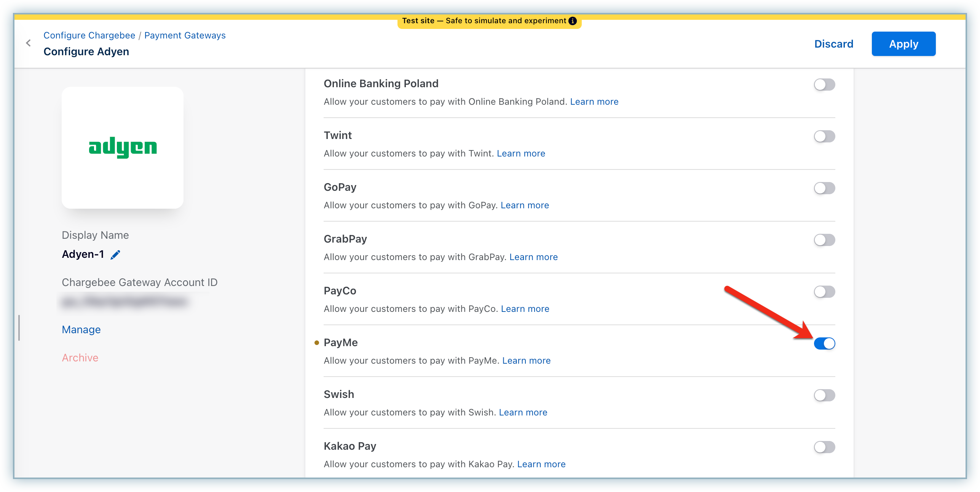Open Kakao Pay Learn more link
Image resolution: width=980 pixels, height=492 pixels.
coord(541,464)
